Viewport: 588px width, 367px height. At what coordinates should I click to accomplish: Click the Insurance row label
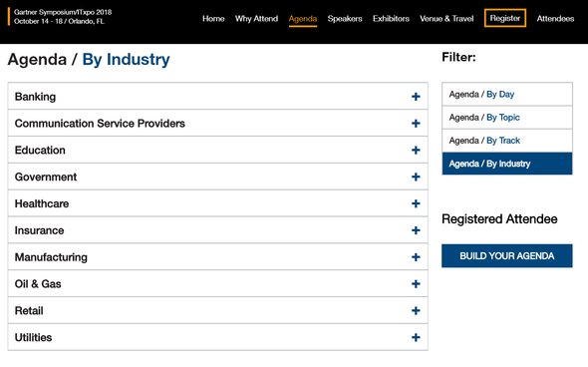point(39,230)
